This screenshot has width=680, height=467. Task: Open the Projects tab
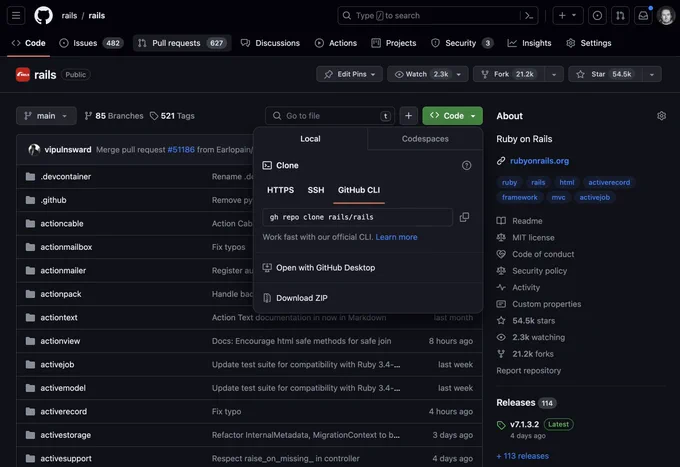coord(394,43)
